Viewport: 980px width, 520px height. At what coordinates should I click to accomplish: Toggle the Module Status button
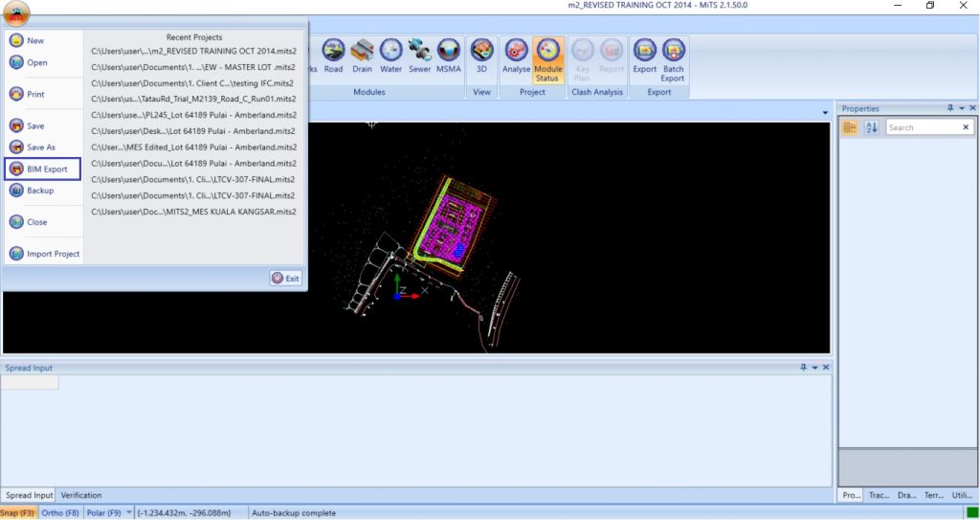tap(547, 60)
